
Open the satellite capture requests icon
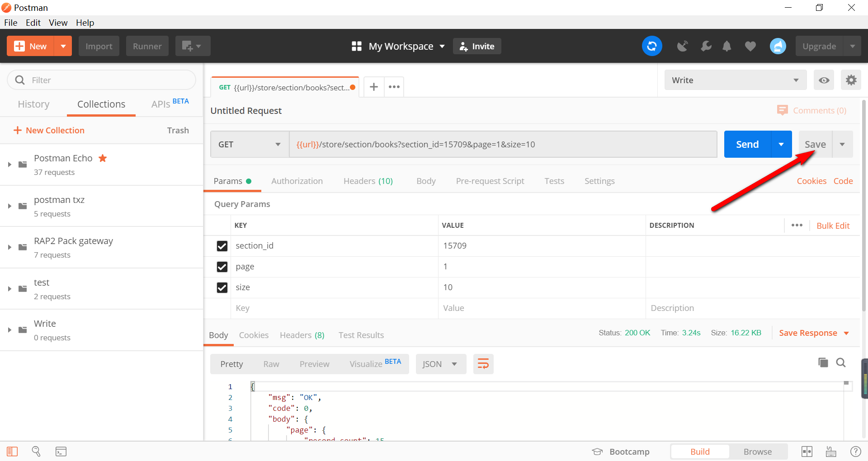682,46
